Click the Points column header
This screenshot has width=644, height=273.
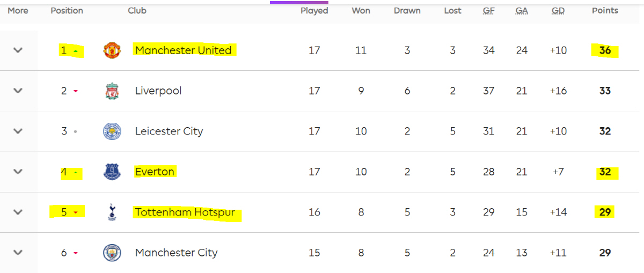[x=605, y=11]
